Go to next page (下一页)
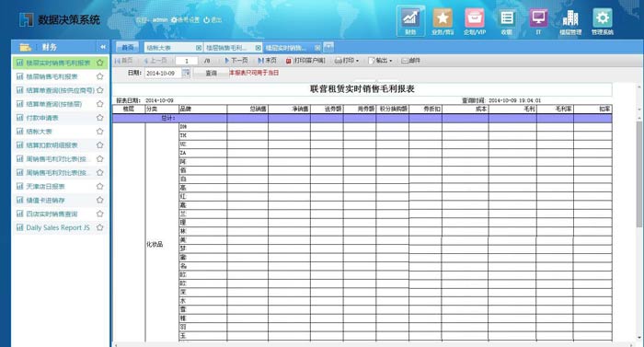Screen dimensions: 644x347 pos(236,61)
